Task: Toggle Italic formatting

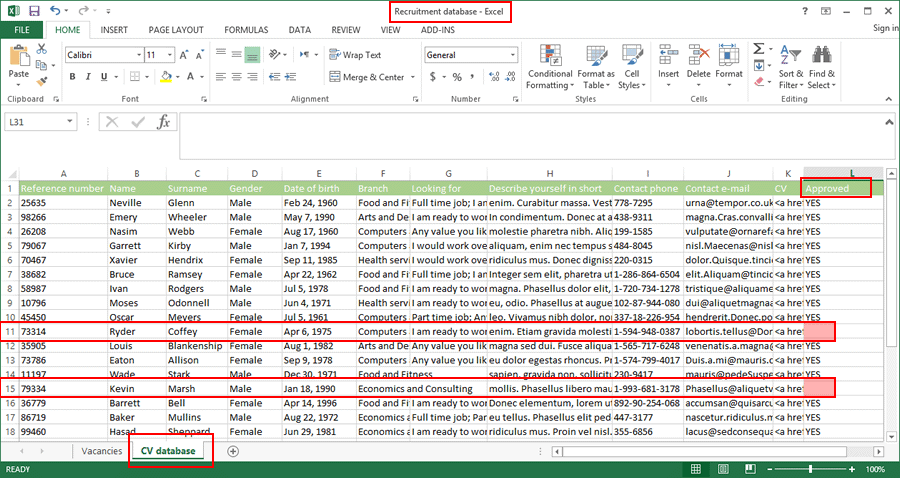Action: click(88, 77)
